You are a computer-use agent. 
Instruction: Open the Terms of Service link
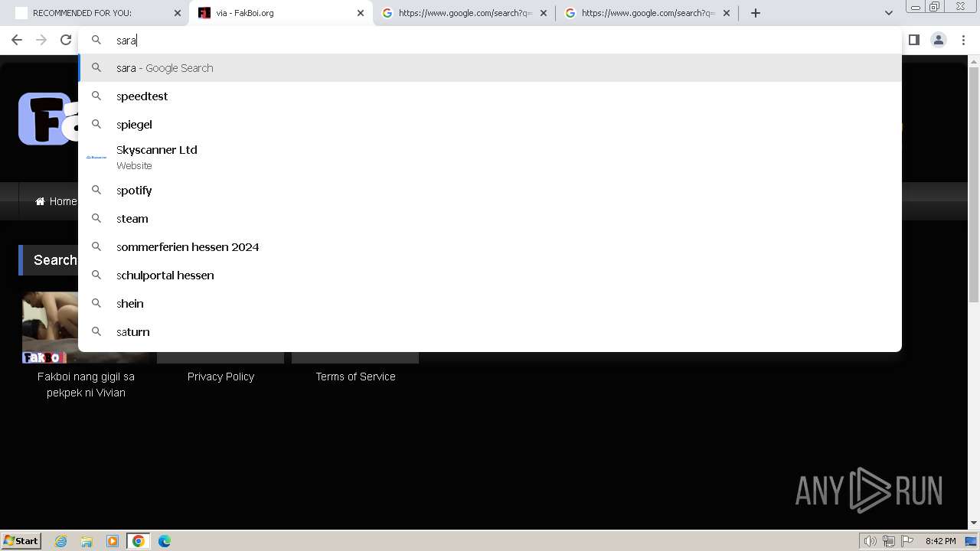coord(355,377)
